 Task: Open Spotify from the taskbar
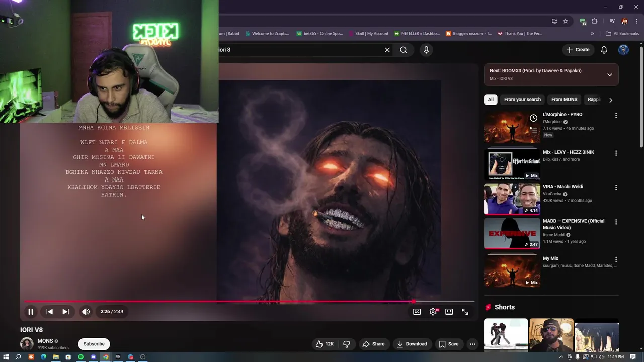tap(80, 357)
